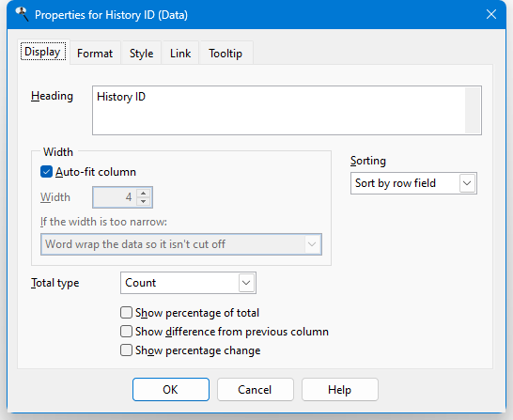Confirm changes with the OK button
This screenshot has width=513, height=420.
click(x=171, y=390)
